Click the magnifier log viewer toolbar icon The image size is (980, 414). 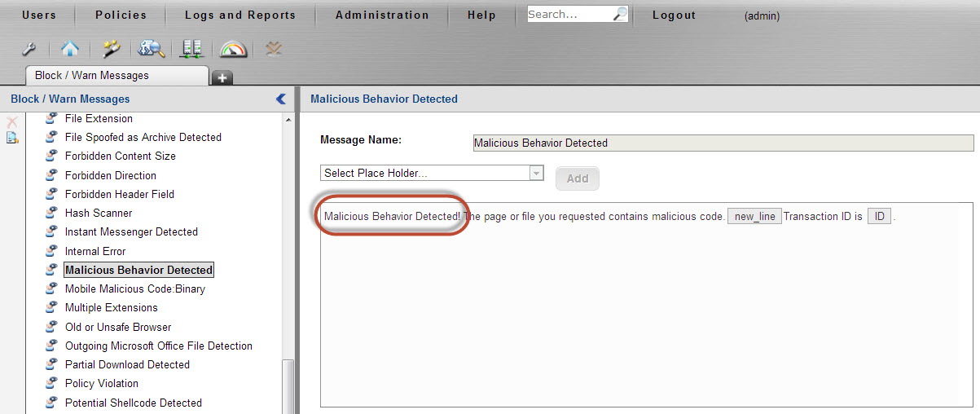click(152, 50)
